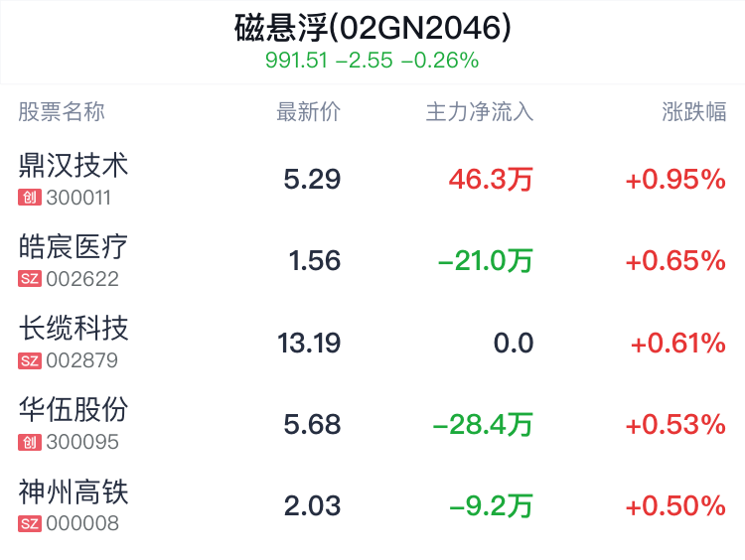The image size is (745, 560).
Task: Click the -28.4万 net flow of 华伍股份
Action: 483,425
